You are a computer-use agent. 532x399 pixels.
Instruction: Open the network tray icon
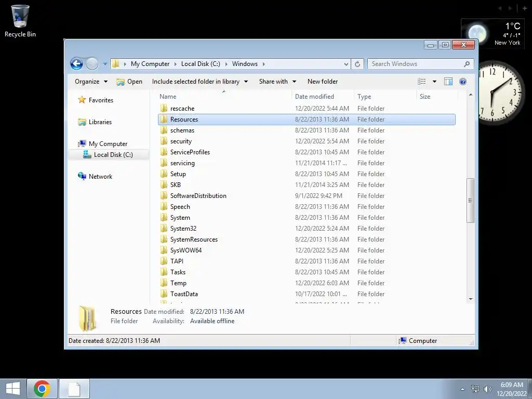(475, 389)
